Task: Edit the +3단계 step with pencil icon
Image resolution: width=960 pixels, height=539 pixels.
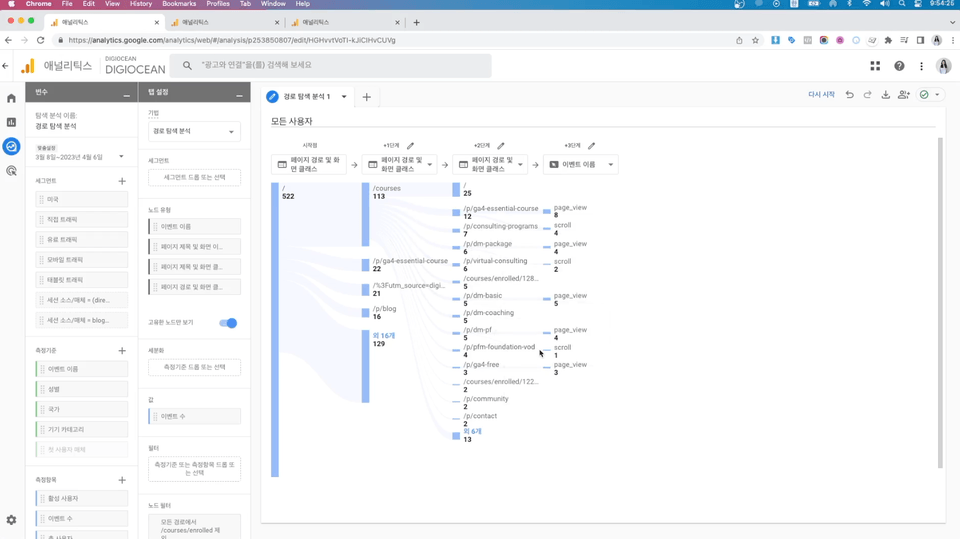Action: 591,146
